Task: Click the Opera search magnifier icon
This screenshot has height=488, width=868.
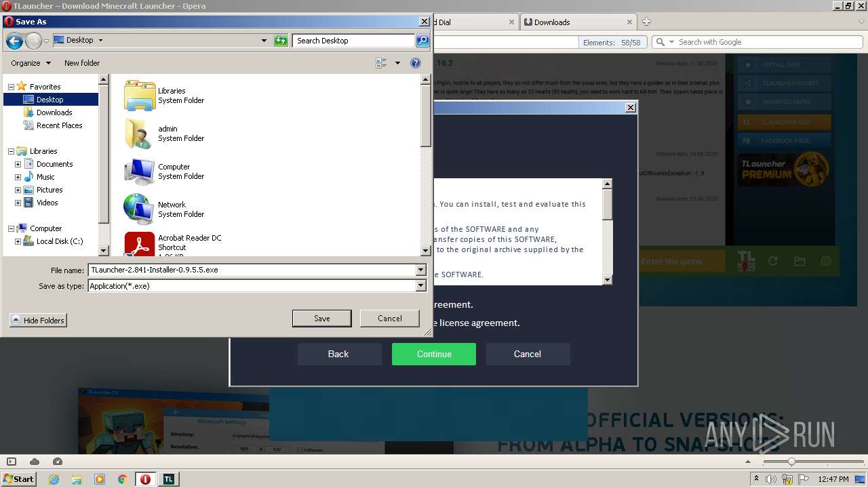Action: tap(660, 42)
